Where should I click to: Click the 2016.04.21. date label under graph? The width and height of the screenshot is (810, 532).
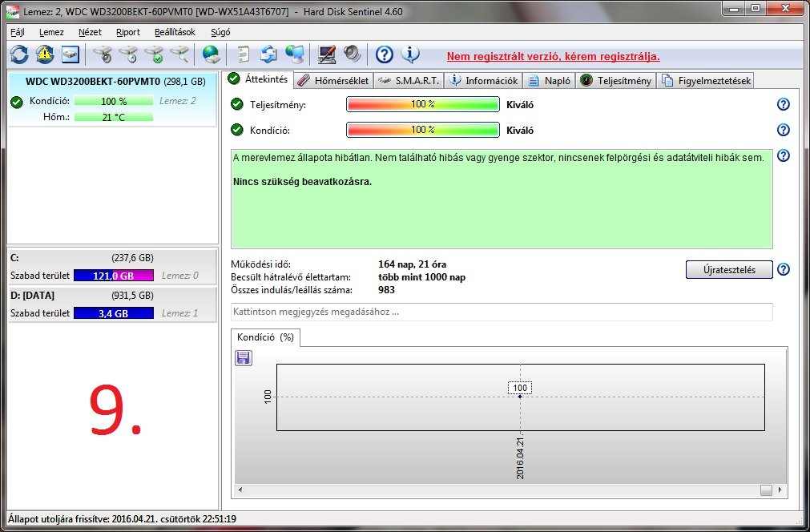[x=520, y=457]
